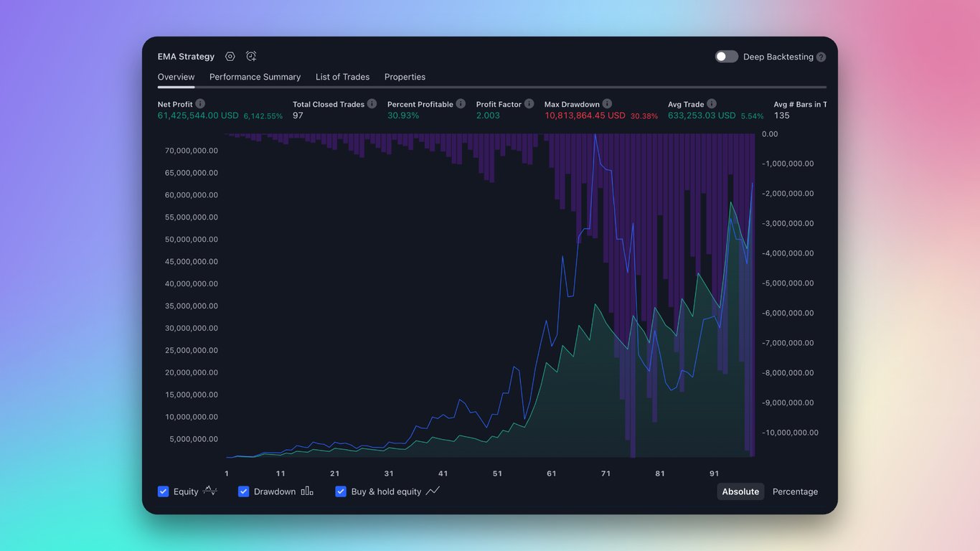980x551 pixels.
Task: Uncheck the Equity checkbox
Action: point(164,491)
